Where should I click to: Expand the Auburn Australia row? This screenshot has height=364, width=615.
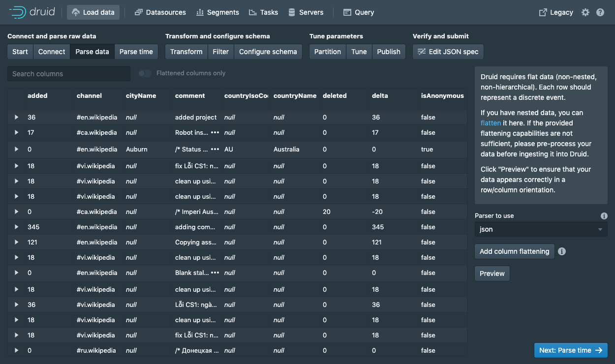(16, 150)
